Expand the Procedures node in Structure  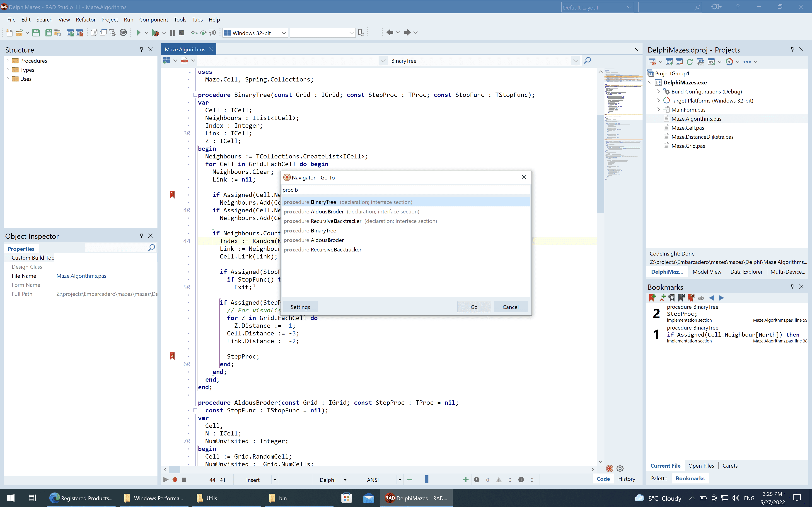pyautogui.click(x=8, y=61)
